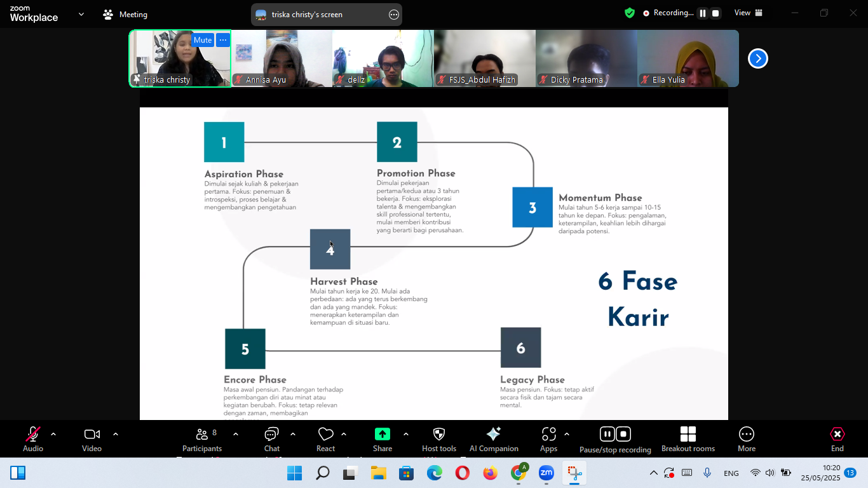Screen dimensions: 868x488
Task: Open the Windows Start menu
Action: pos(294,473)
